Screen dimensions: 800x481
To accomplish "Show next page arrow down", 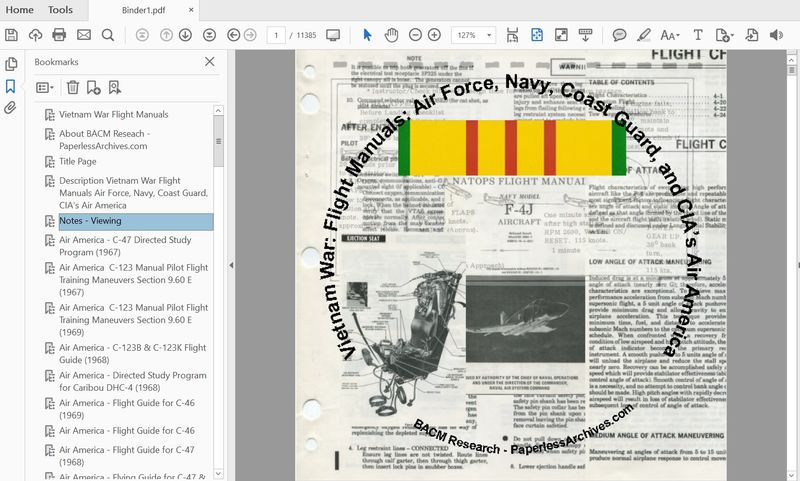I will 185,35.
